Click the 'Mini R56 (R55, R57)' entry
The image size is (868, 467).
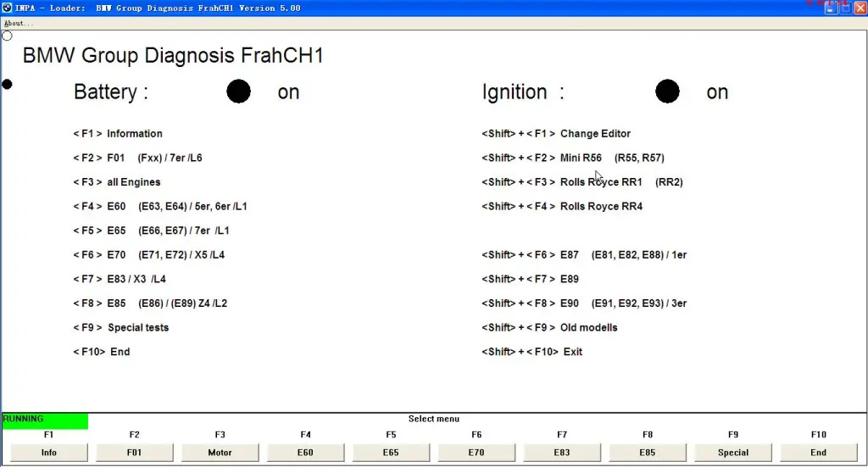click(573, 158)
